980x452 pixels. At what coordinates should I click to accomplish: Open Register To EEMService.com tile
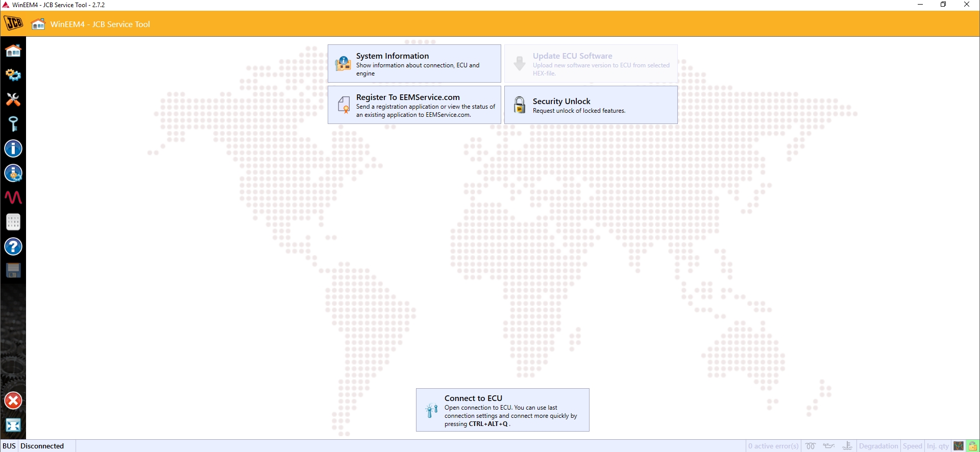[414, 105]
